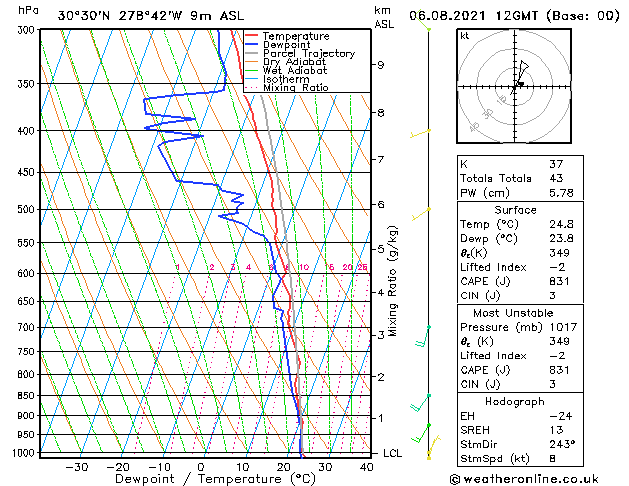Click the kt label in the hodograph
The height and width of the screenshot is (486, 629).
tap(465, 36)
